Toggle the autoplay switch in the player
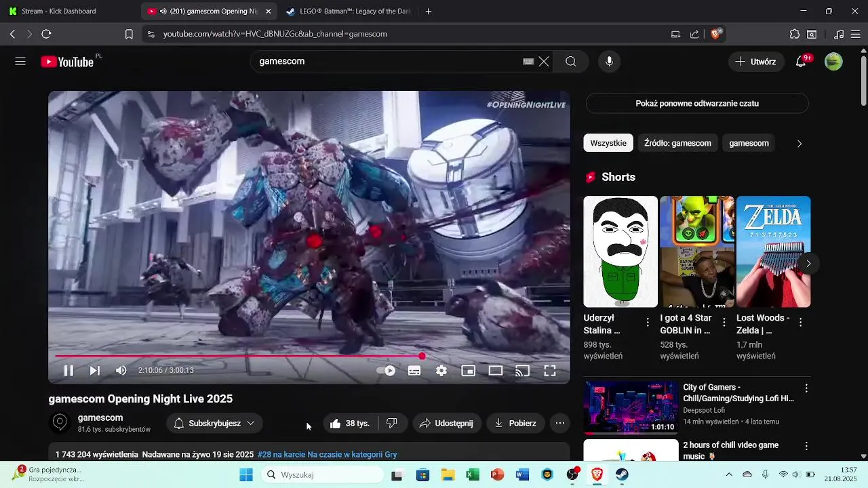This screenshot has height=488, width=868. [387, 371]
